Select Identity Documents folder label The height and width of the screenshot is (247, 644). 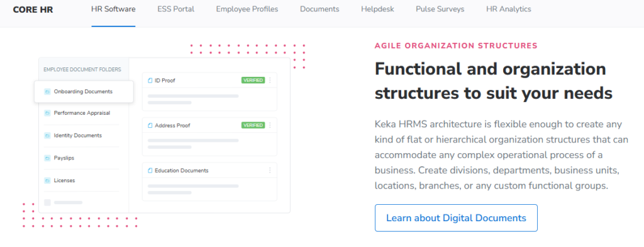(77, 135)
